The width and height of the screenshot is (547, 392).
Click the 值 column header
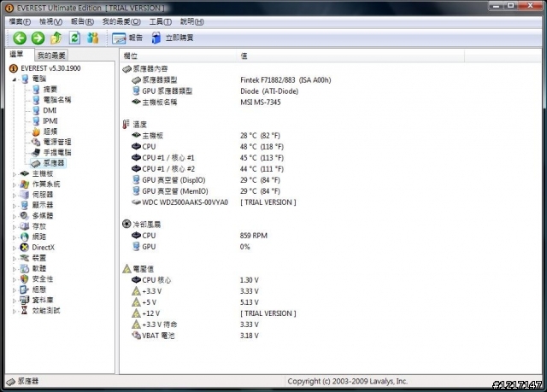tap(350, 56)
